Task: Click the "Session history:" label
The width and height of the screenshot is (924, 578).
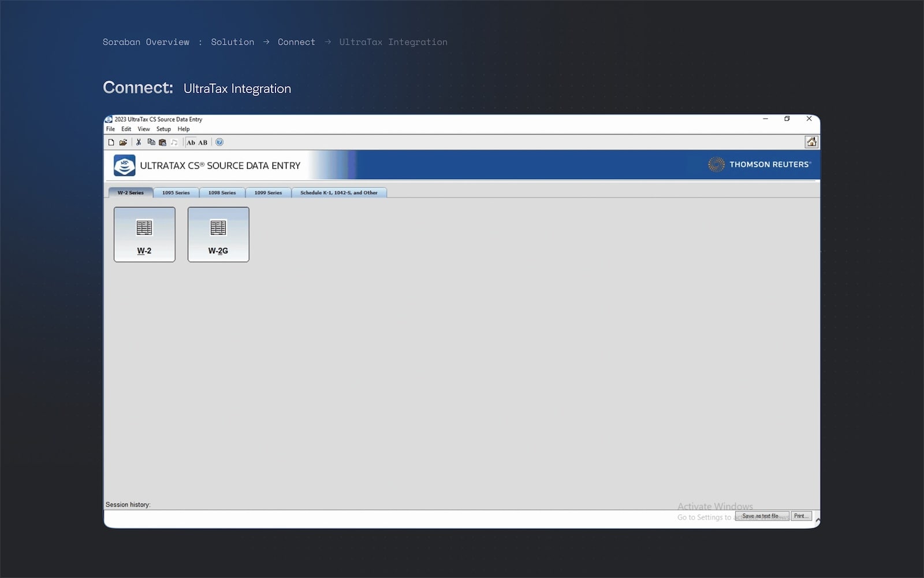Action: click(x=128, y=505)
